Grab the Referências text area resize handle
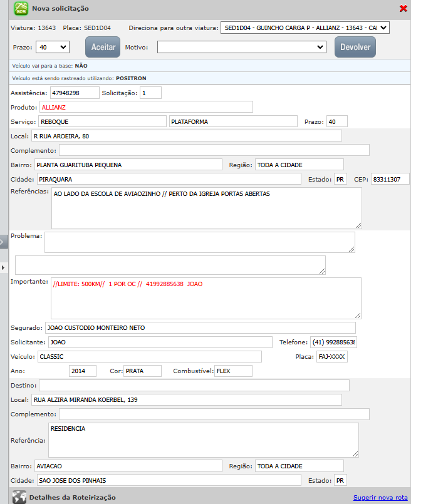 358,225
